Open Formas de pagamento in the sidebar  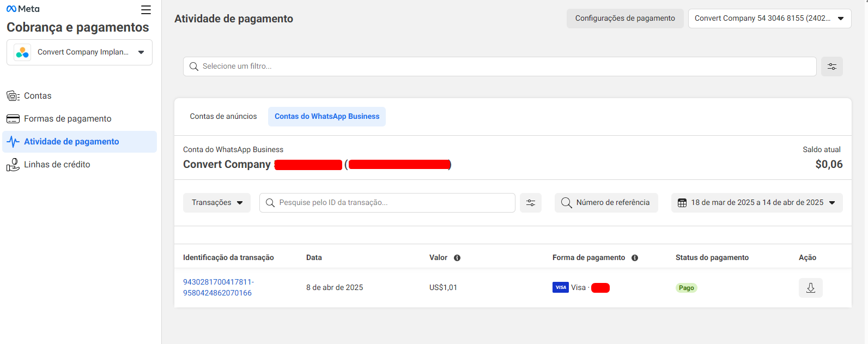[80, 119]
